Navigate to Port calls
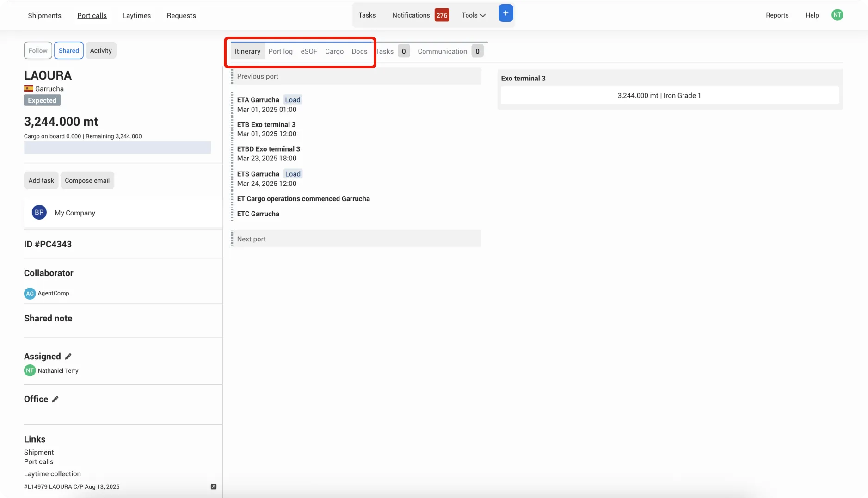 (92, 16)
